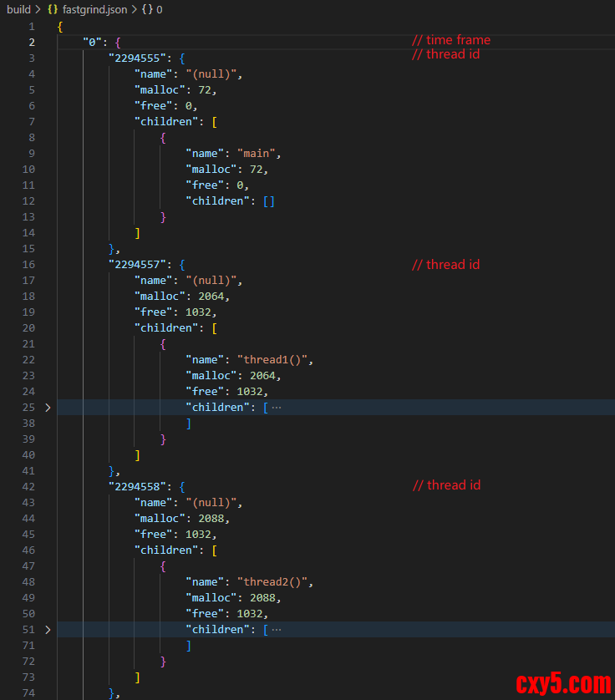
Task: Select the "0" symbol breadcrumb
Action: pos(160,9)
